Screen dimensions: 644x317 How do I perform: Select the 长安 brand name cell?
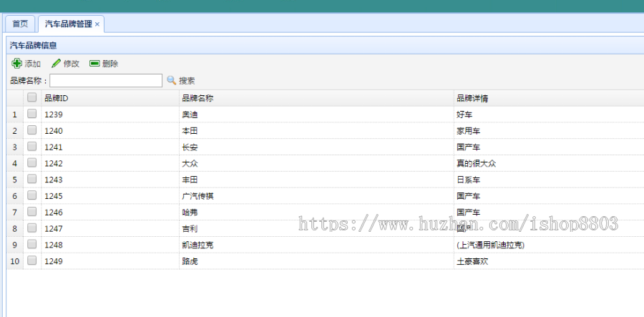[316, 147]
